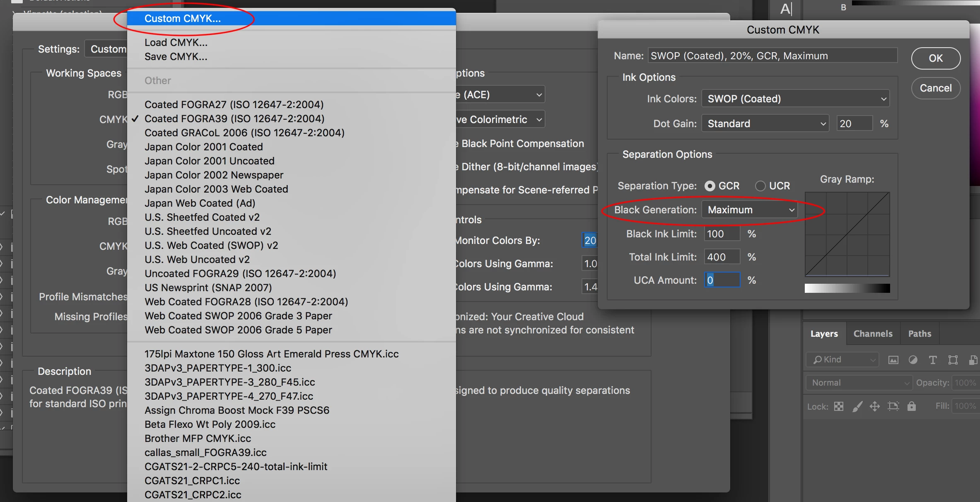The width and height of the screenshot is (980, 502).
Task: Click the Total Ink Limit field
Action: tap(722, 257)
